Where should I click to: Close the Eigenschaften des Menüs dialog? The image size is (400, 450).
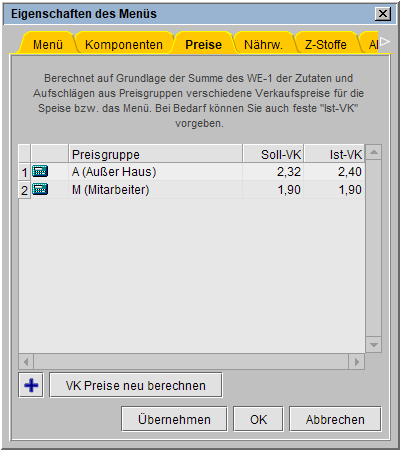[383, 14]
